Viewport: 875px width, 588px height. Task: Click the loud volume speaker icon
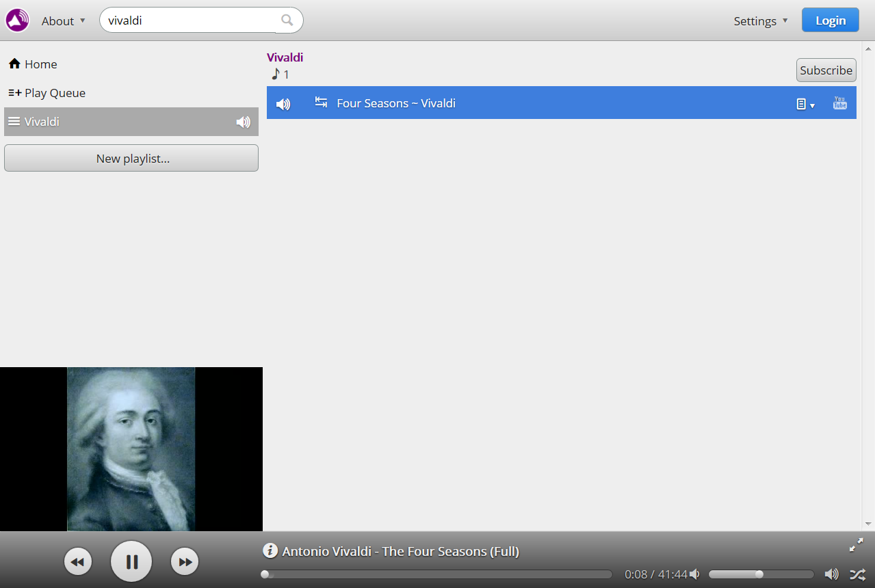[x=831, y=574]
